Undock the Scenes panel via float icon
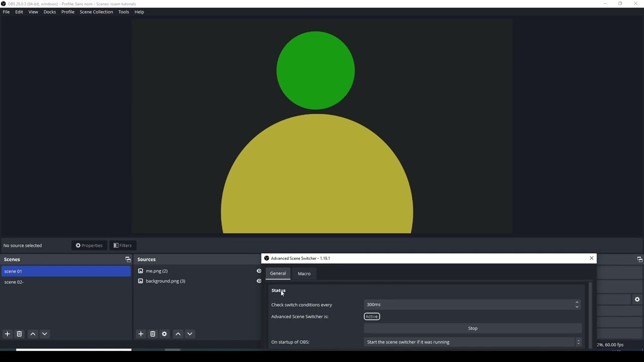Screen dimensions: 644x362 click(x=128, y=259)
